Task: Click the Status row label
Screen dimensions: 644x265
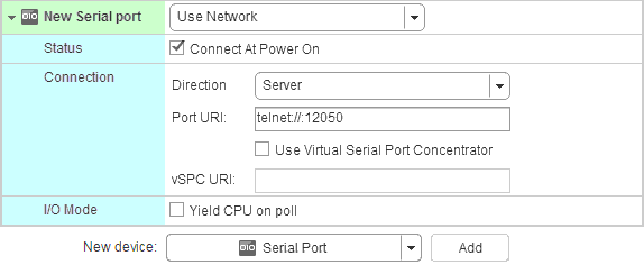Action: (63, 49)
